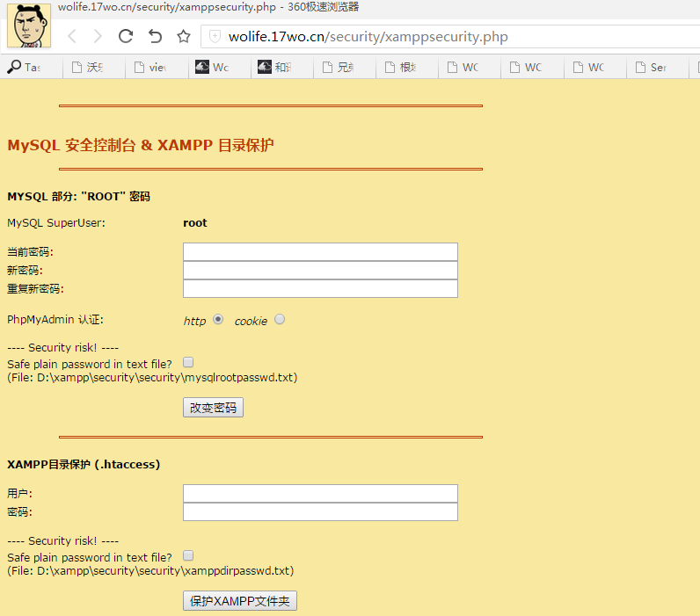Reload the current page
This screenshot has width=700, height=616.
click(126, 36)
